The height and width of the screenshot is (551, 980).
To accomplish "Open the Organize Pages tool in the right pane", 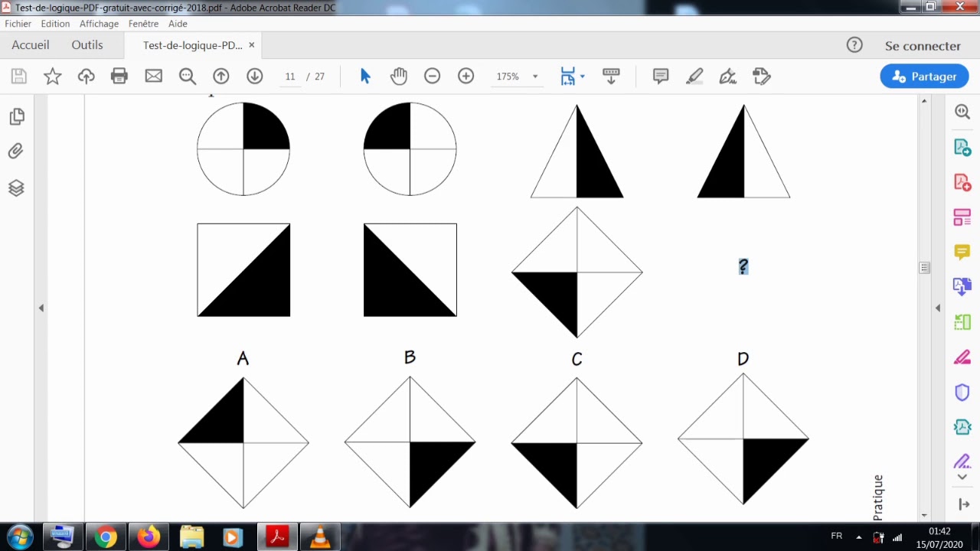I will [x=962, y=322].
